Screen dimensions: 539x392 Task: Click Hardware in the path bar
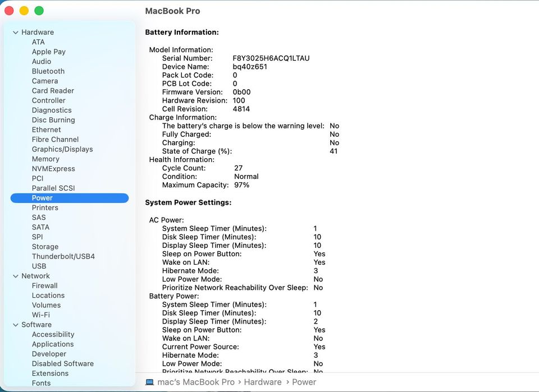tap(263, 382)
